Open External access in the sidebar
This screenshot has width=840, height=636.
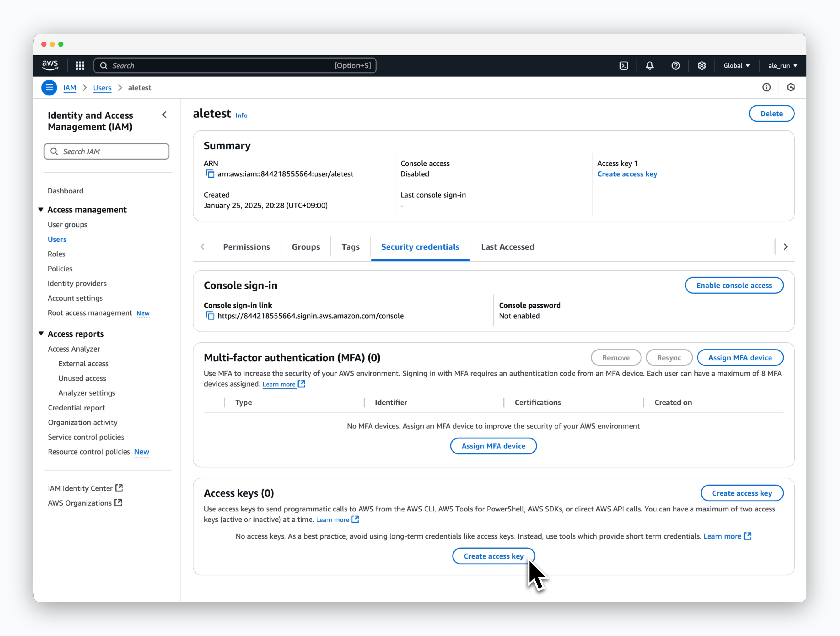84,364
